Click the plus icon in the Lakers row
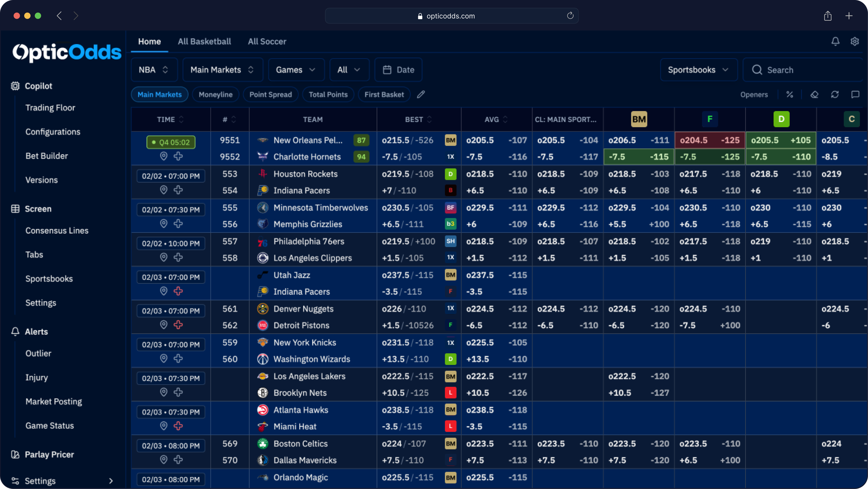 point(178,392)
